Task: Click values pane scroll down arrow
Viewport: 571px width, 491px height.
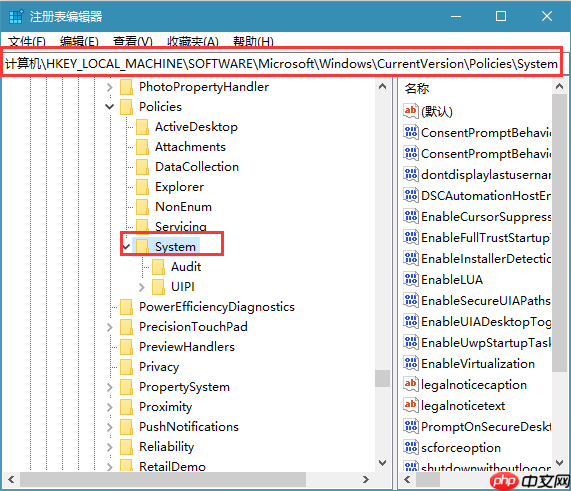Action: [559, 463]
